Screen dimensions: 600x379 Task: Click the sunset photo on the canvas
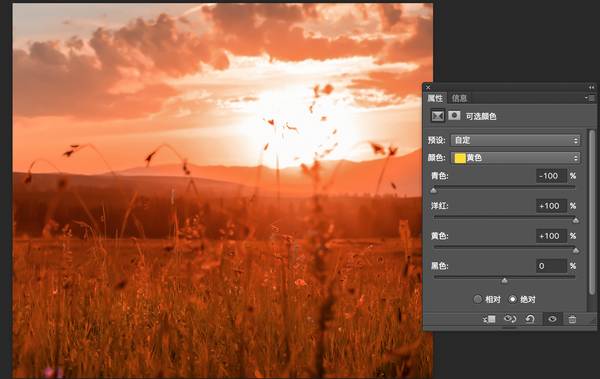coord(223,190)
